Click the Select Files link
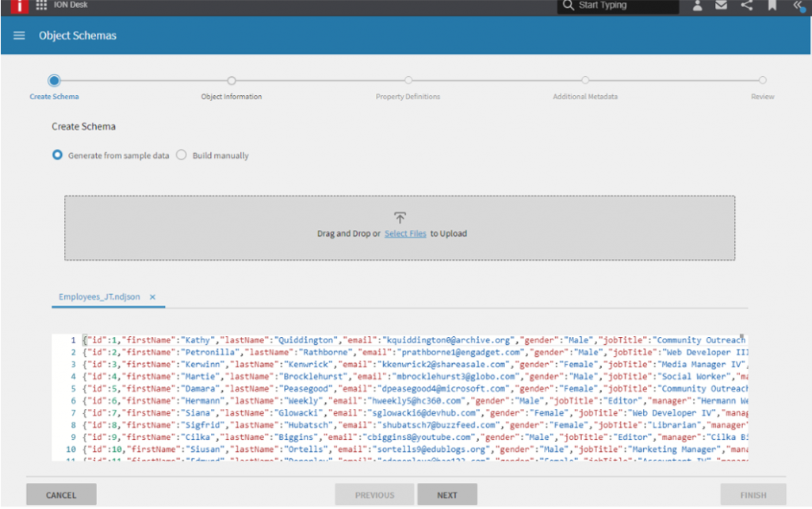 point(405,234)
